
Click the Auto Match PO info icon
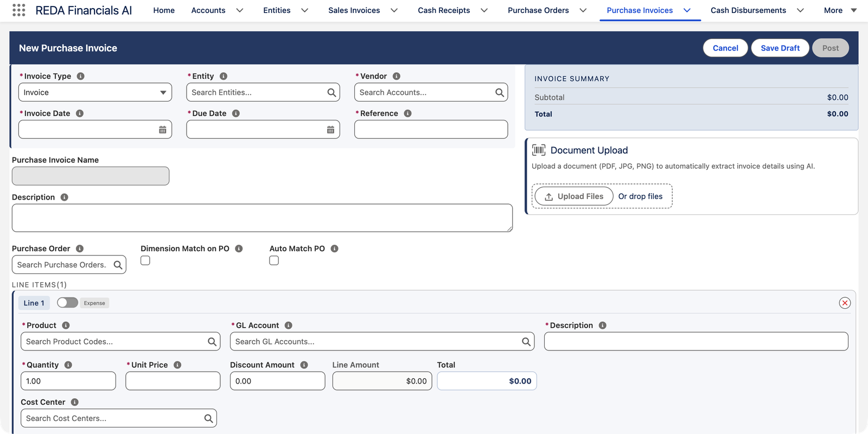(334, 248)
